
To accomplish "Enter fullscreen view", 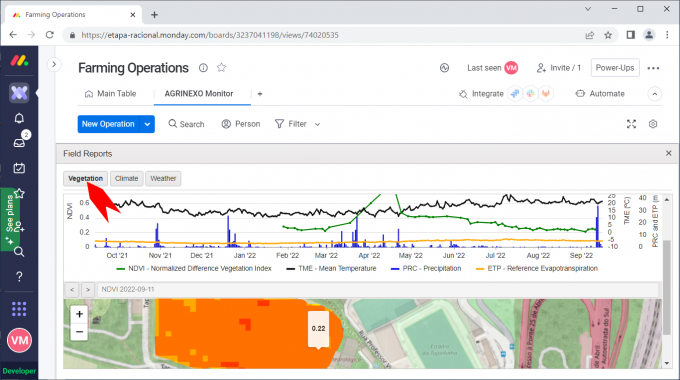I will (x=631, y=124).
